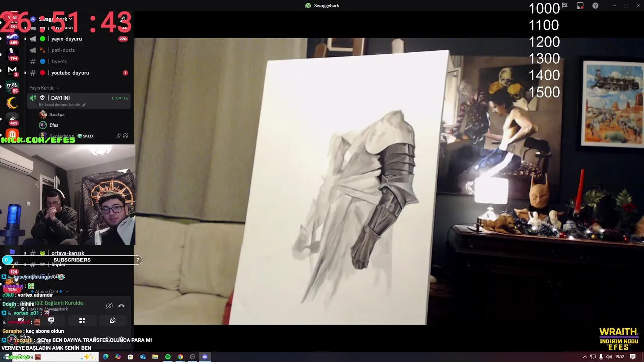The image size is (644, 362).
Task: Open the pati-dostu channel
Action: [78, 50]
